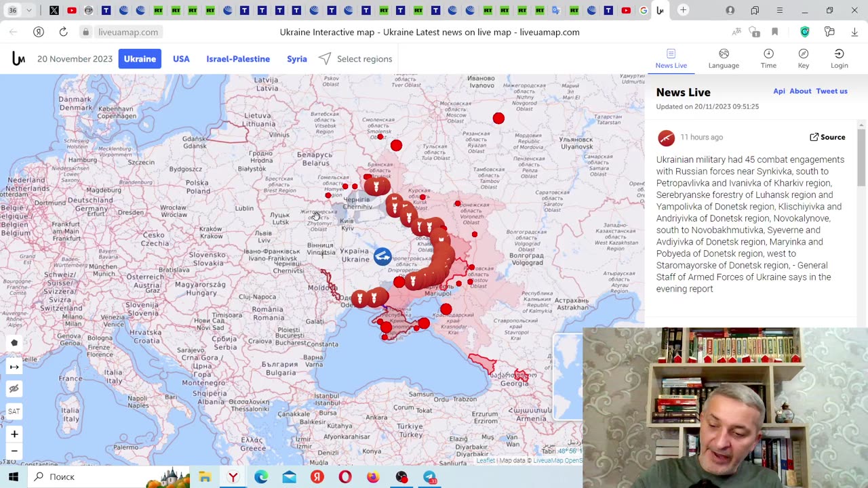868x488 pixels.
Task: Open the 20 November 2023 date picker
Action: point(75,59)
